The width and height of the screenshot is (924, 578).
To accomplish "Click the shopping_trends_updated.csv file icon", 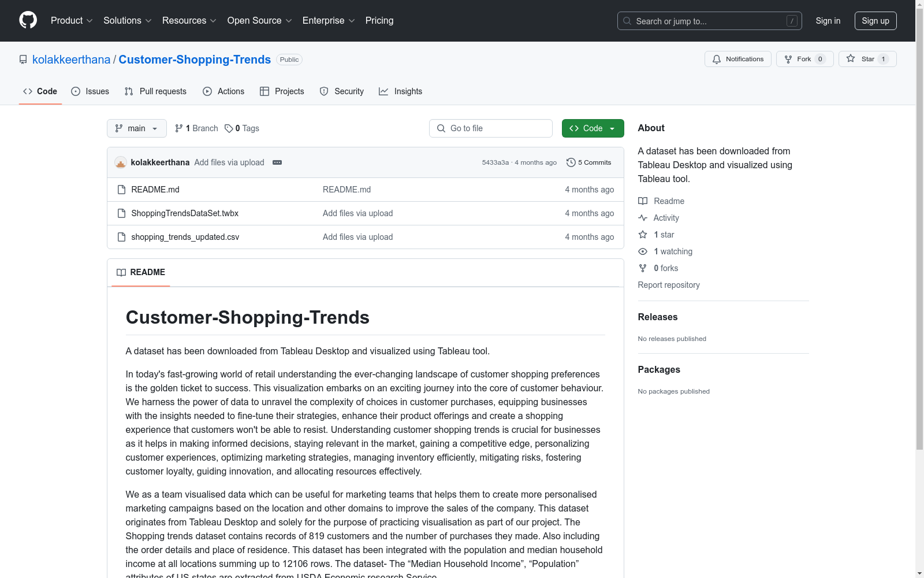I will coord(121,237).
